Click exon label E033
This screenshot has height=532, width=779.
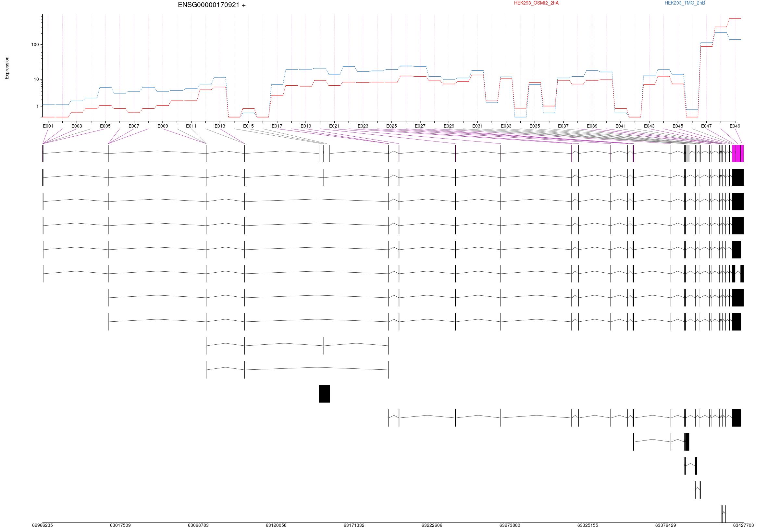[x=506, y=126]
